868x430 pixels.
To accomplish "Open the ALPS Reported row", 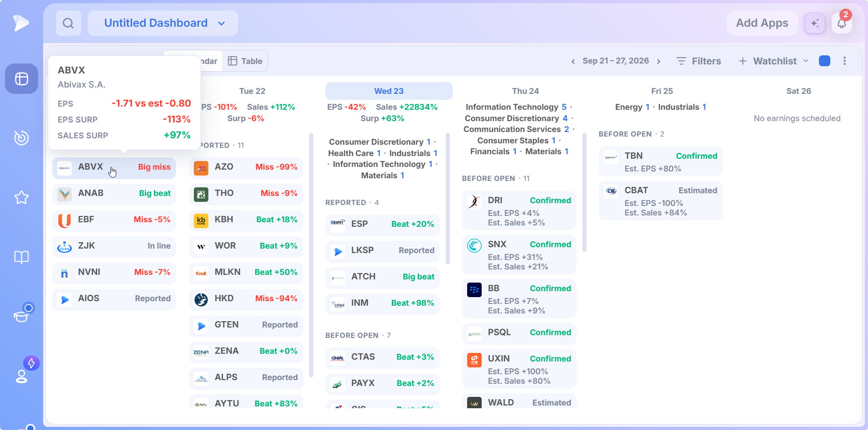I will [246, 379].
